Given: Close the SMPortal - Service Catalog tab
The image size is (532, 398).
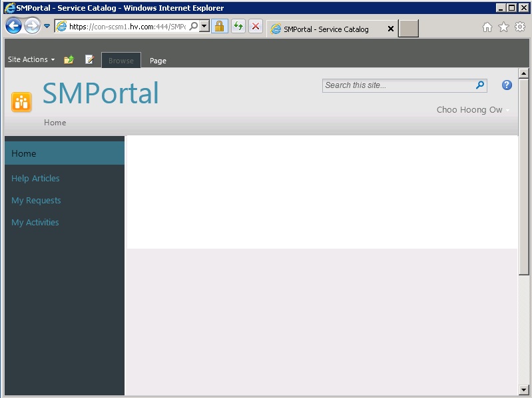Looking at the screenshot, I should click(391, 29).
